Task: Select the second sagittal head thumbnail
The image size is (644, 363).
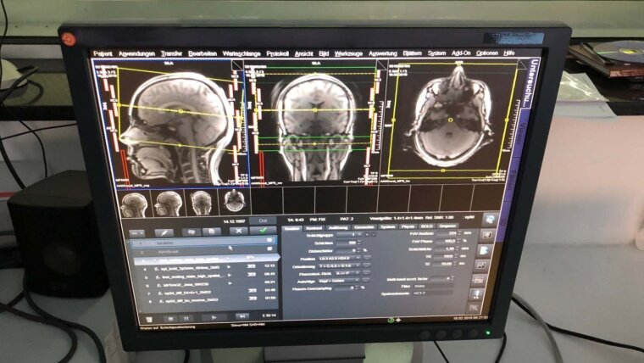Action: click(169, 203)
